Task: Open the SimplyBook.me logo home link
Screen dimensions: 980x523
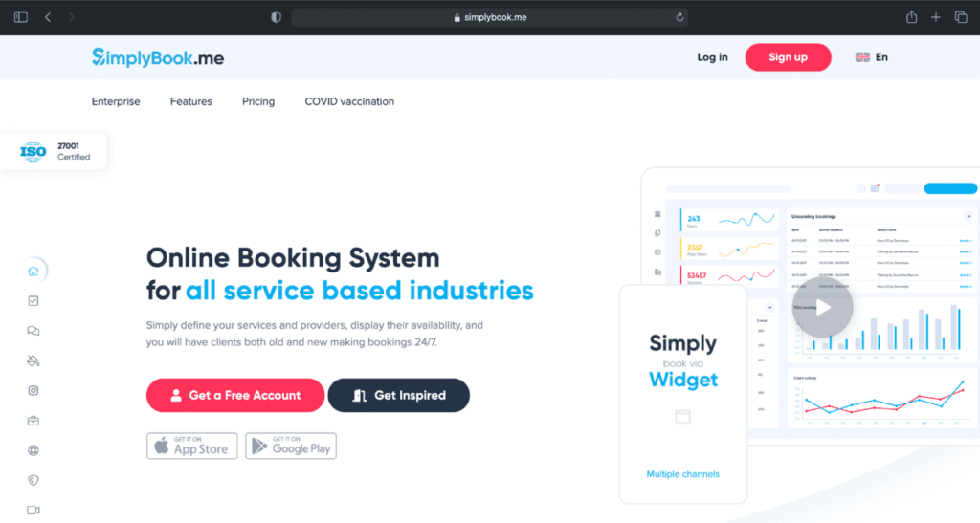Action: point(158,57)
